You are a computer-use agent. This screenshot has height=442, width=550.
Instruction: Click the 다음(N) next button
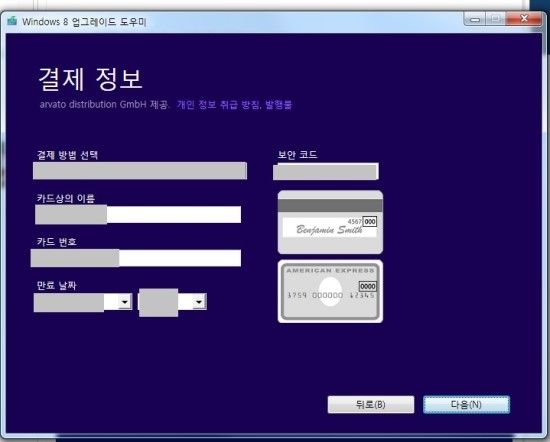tap(466, 404)
